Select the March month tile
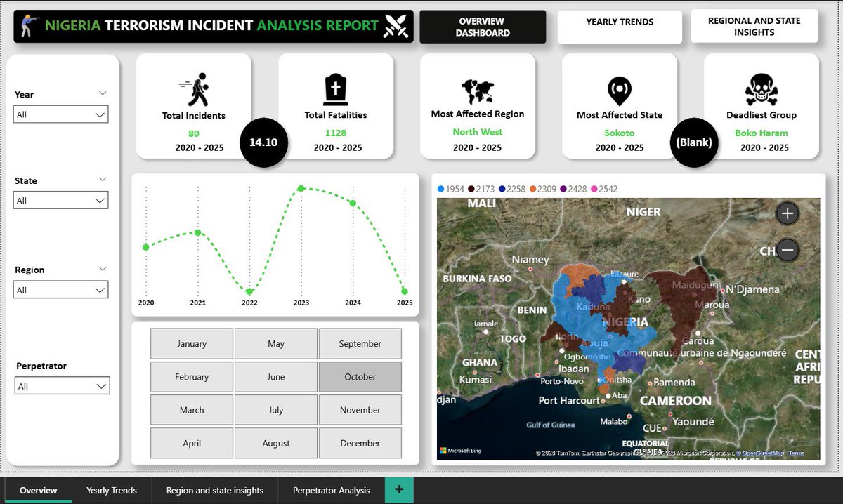This screenshot has width=843, height=504. (192, 410)
